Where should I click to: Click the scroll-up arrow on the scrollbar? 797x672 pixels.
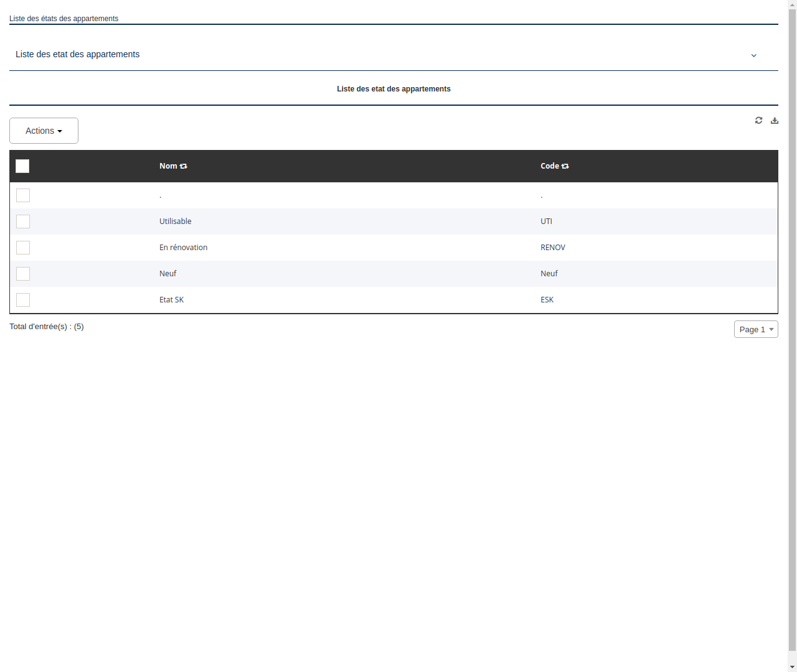pos(792,5)
